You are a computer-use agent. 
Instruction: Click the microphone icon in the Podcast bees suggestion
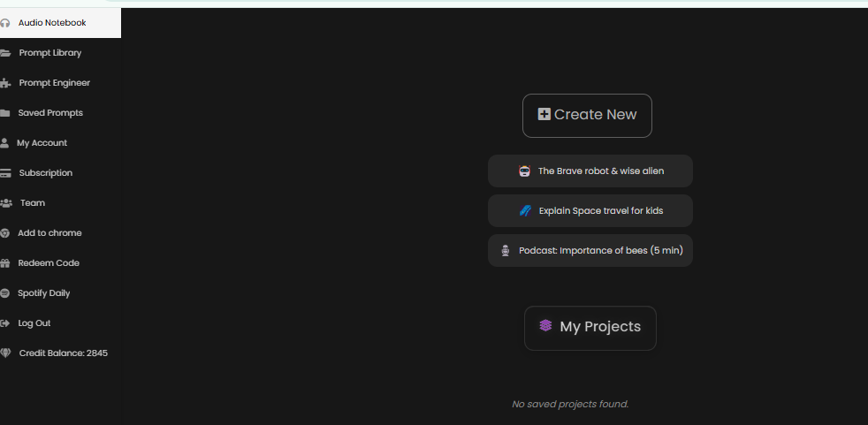coord(505,251)
